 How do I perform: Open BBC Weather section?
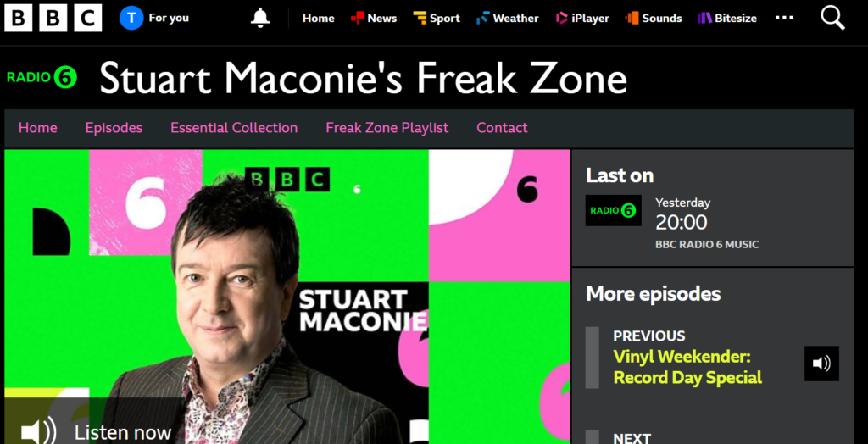point(507,19)
